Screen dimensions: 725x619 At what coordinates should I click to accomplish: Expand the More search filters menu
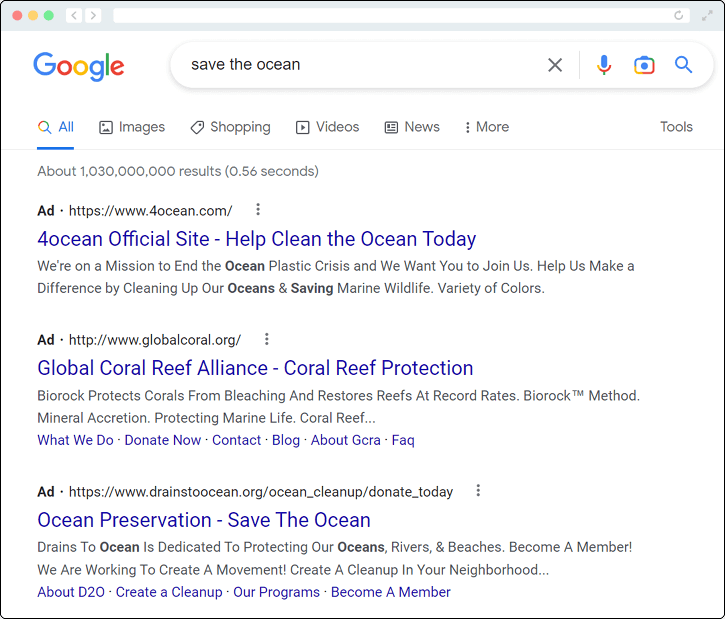[487, 127]
